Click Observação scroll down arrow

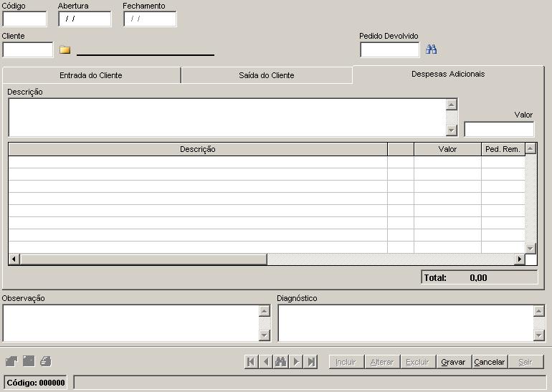[265, 335]
